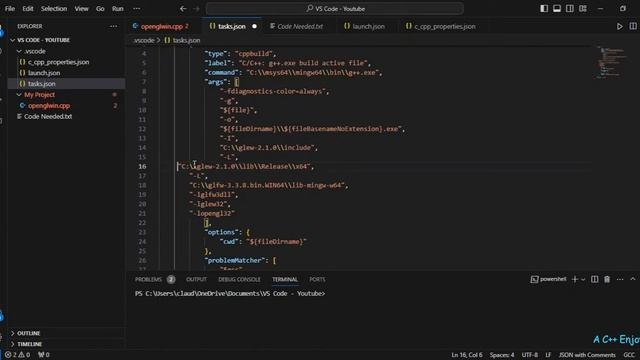Click Ln 16, Col 6 in status bar

[467, 355]
